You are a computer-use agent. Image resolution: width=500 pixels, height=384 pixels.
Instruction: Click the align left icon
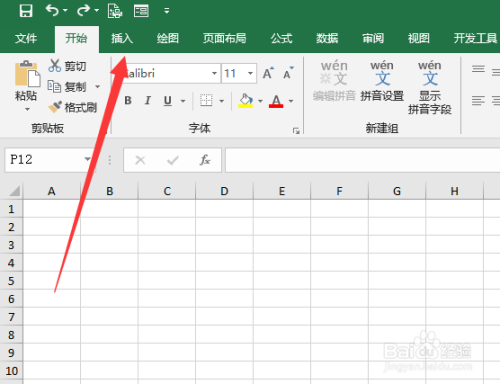pos(478,100)
